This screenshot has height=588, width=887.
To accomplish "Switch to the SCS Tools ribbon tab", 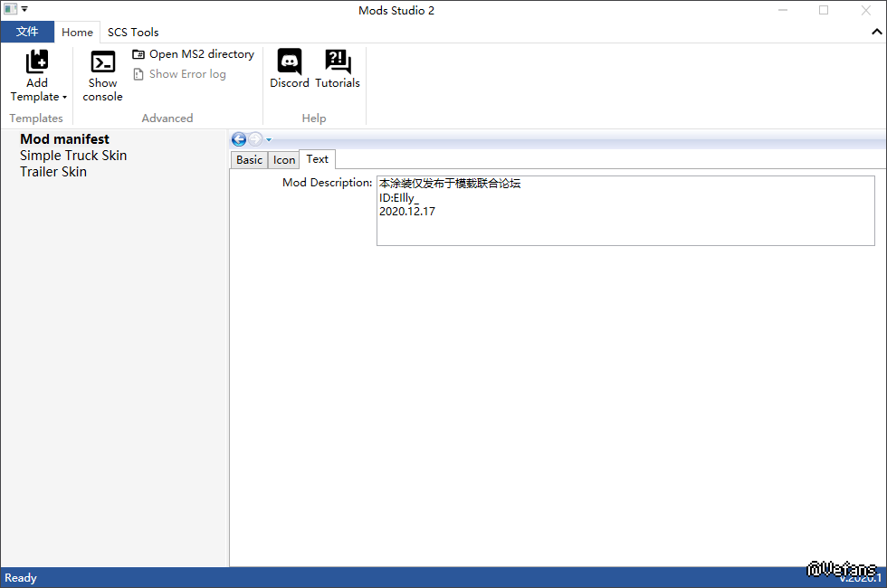I will click(133, 32).
